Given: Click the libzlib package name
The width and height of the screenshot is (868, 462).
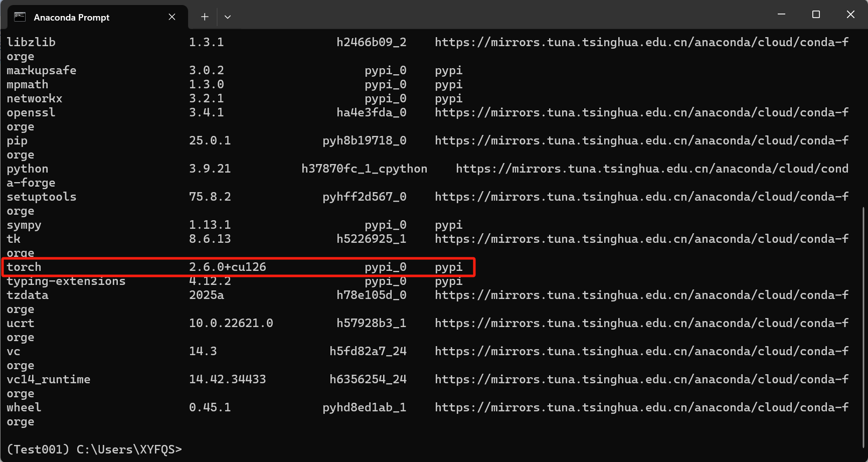Looking at the screenshot, I should point(31,42).
